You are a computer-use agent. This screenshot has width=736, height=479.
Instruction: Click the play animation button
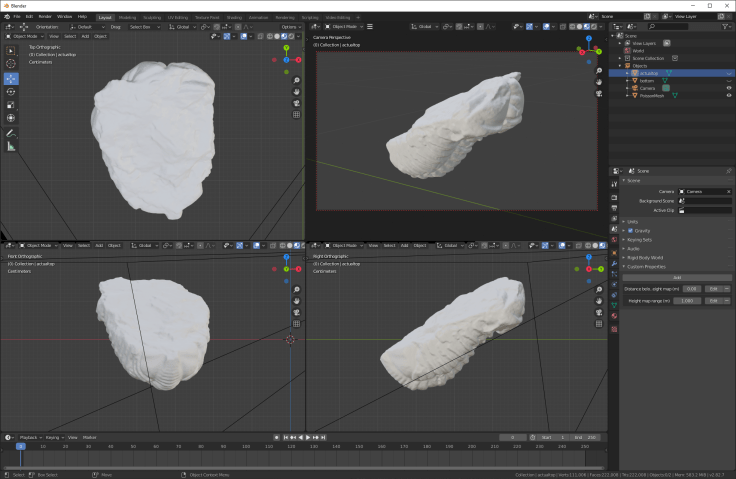point(309,437)
